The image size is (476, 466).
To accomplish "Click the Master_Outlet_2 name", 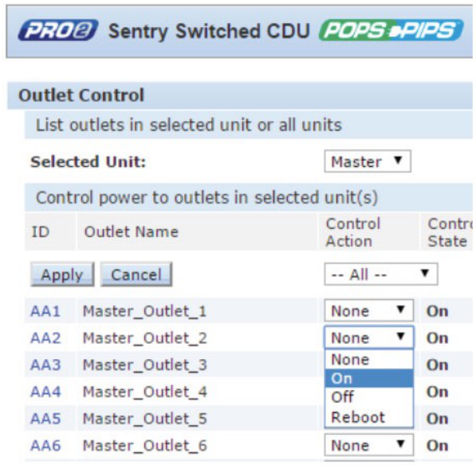I will [145, 338].
